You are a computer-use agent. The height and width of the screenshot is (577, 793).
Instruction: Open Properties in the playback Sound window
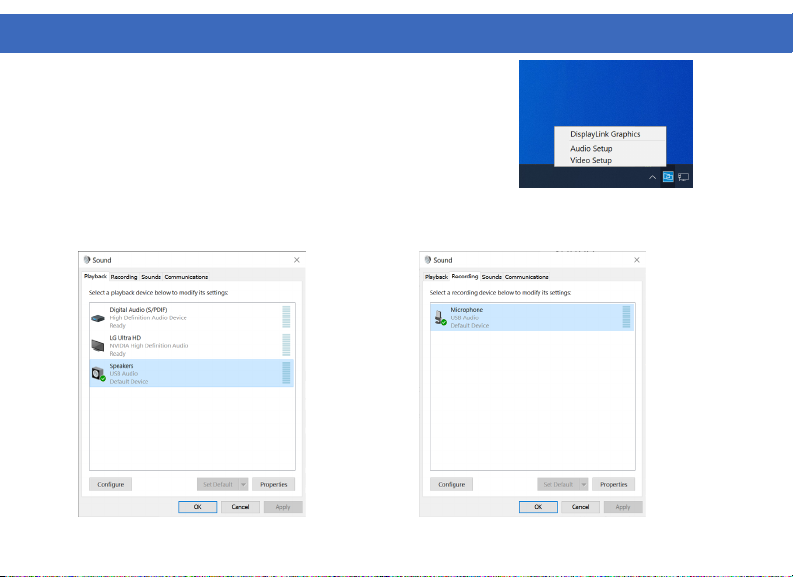click(x=274, y=484)
